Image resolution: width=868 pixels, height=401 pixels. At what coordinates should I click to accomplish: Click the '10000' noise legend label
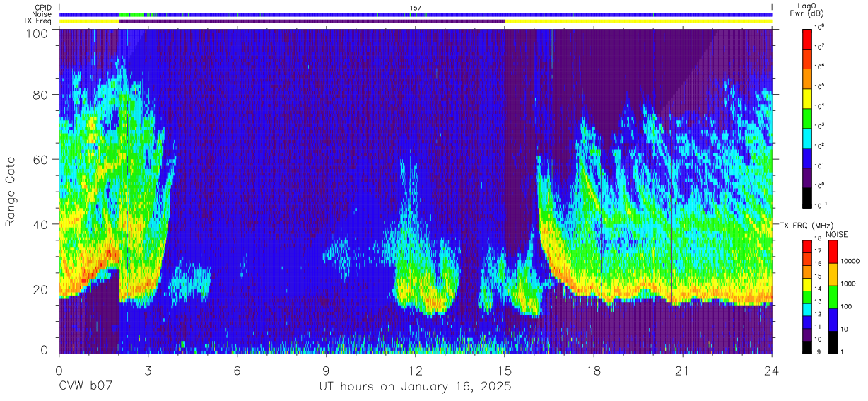[x=850, y=262]
